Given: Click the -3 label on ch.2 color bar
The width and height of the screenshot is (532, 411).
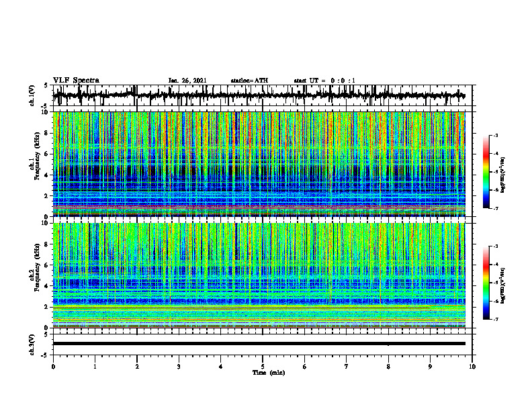Looking at the screenshot, I should [x=496, y=246].
